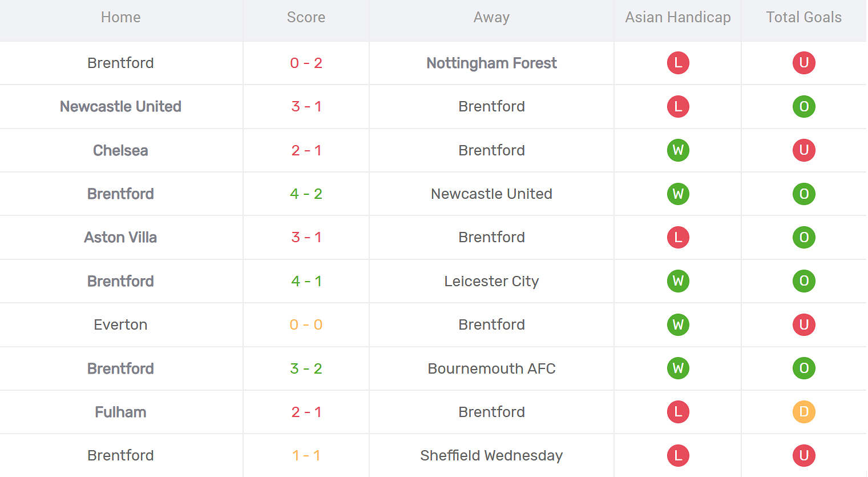Click the Total Goals column header
Screen dimensions: 868x477
point(804,18)
